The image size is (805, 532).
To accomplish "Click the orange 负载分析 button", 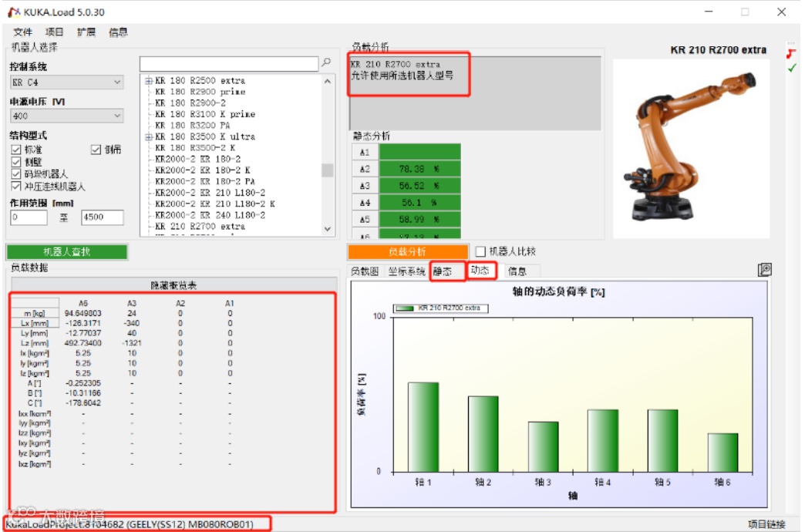I will [408, 251].
